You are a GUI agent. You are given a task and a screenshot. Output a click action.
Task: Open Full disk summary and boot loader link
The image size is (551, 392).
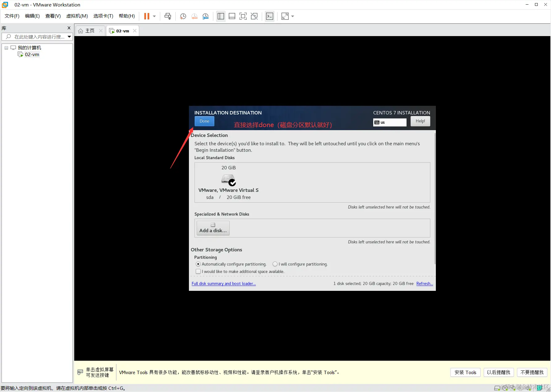coord(224,284)
